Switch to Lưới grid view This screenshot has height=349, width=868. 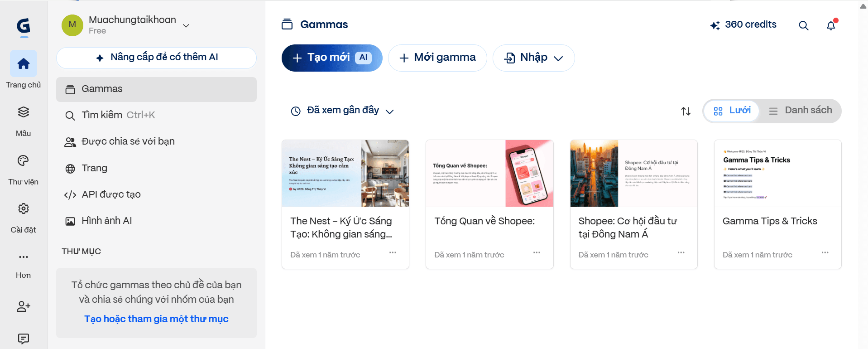point(732,111)
